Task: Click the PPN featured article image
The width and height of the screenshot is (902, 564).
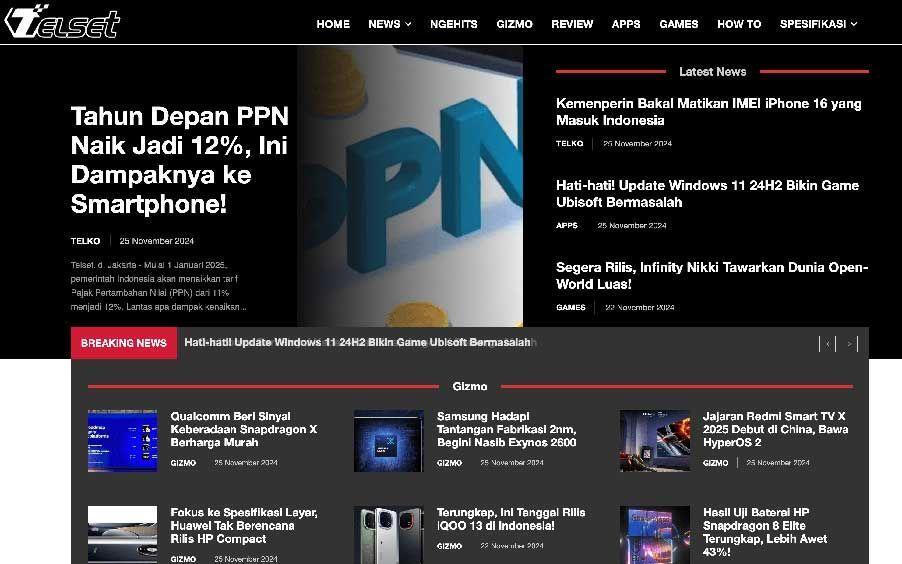Action: (x=410, y=186)
